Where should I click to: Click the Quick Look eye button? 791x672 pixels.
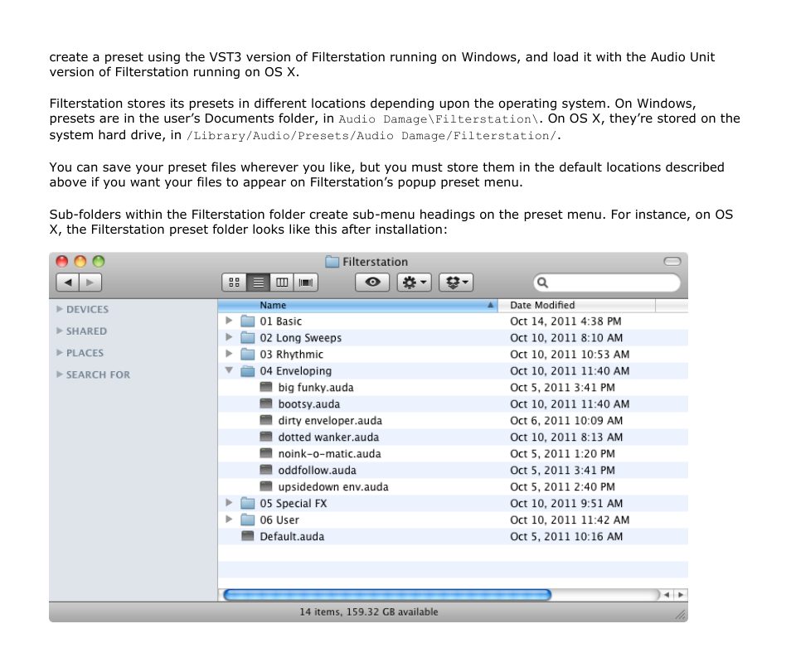click(372, 283)
